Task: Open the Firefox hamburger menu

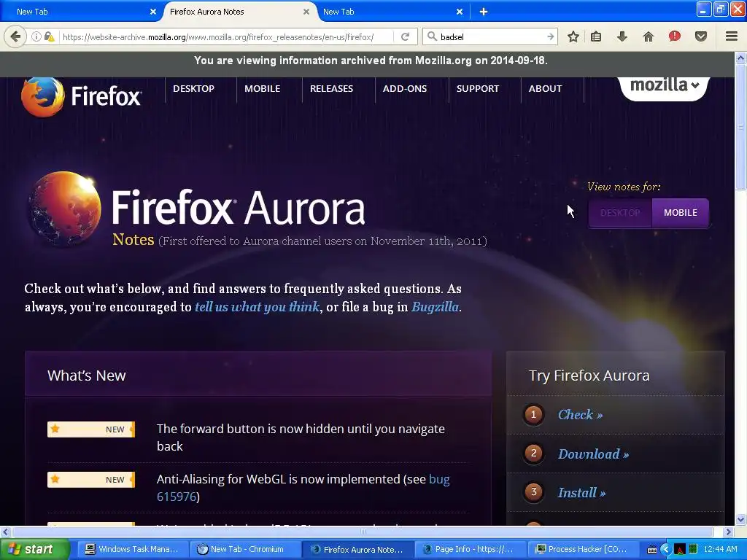Action: point(732,36)
